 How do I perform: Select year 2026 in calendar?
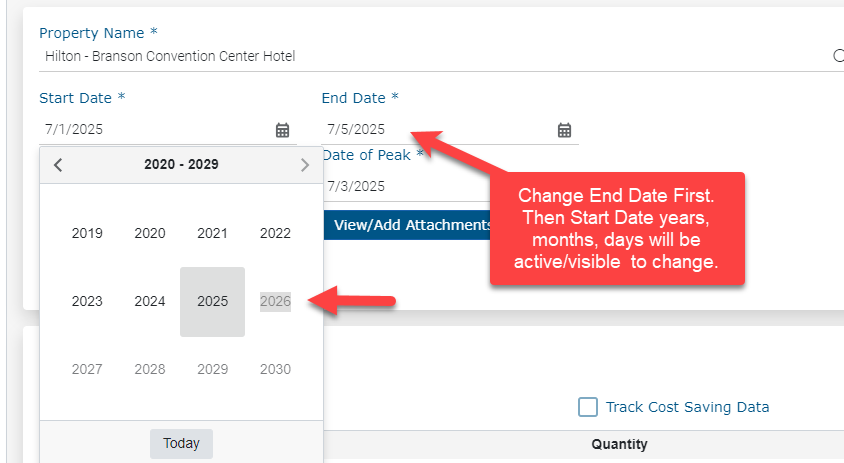pos(275,301)
